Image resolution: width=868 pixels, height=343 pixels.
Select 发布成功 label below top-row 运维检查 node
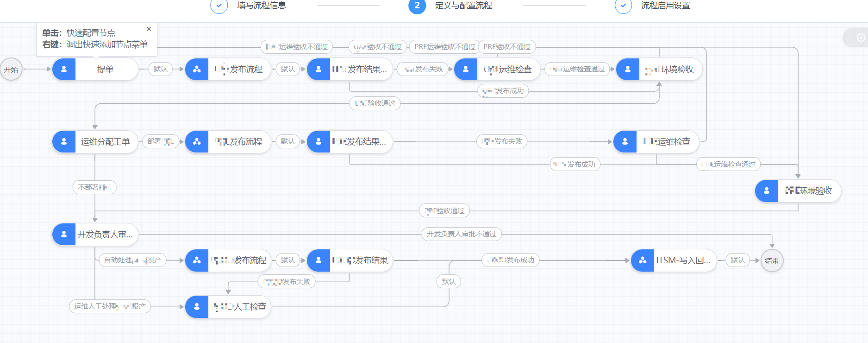(503, 91)
